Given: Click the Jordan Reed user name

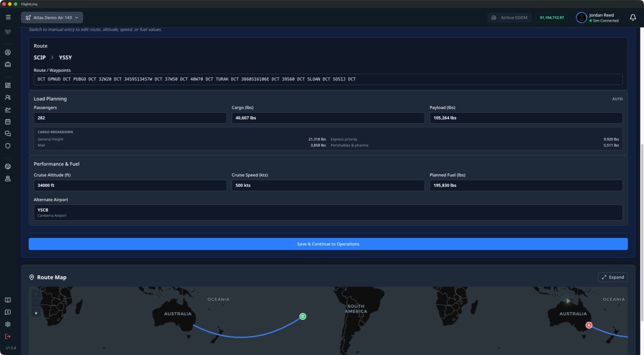Looking at the screenshot, I should point(602,15).
